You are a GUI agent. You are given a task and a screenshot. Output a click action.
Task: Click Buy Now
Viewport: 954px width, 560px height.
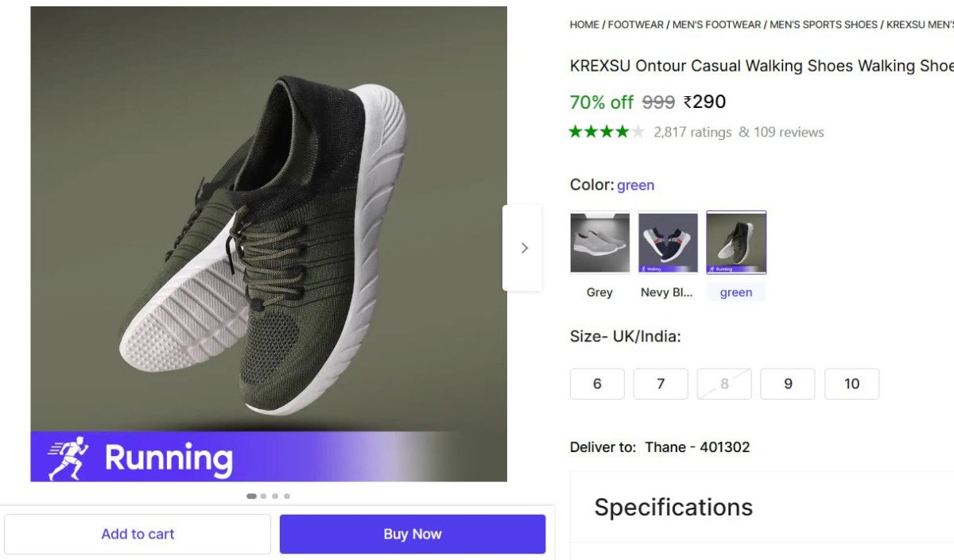pyautogui.click(x=412, y=533)
